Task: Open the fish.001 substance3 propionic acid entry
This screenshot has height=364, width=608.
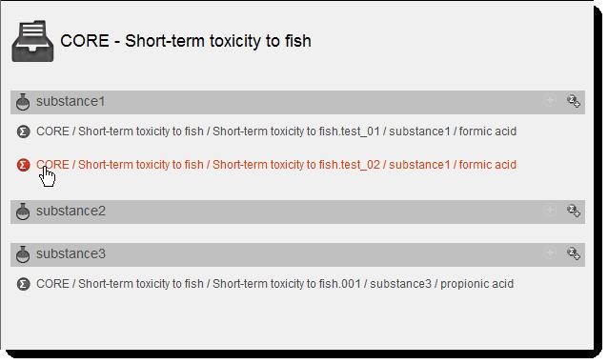Action: click(274, 284)
